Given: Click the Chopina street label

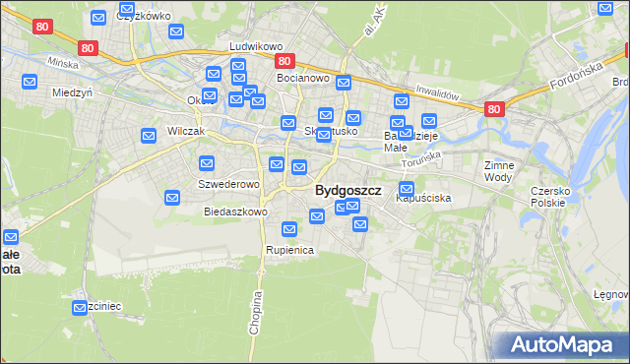Looking at the screenshot, I should click(256, 313).
